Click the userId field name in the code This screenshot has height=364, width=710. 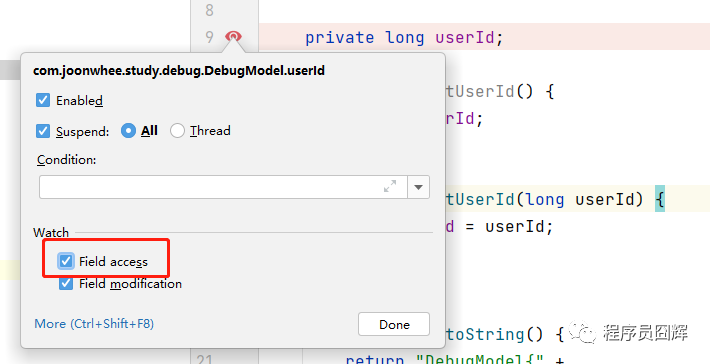pyautogui.click(x=465, y=38)
